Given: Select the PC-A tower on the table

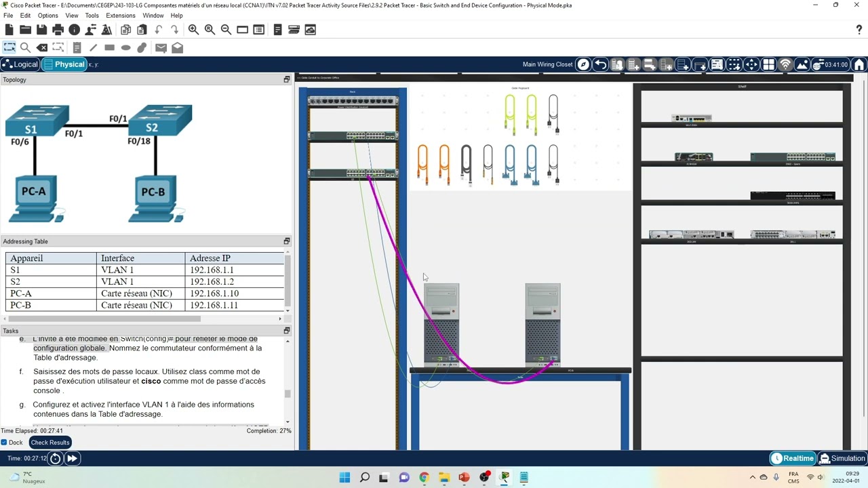Looking at the screenshot, I should coord(441,326).
